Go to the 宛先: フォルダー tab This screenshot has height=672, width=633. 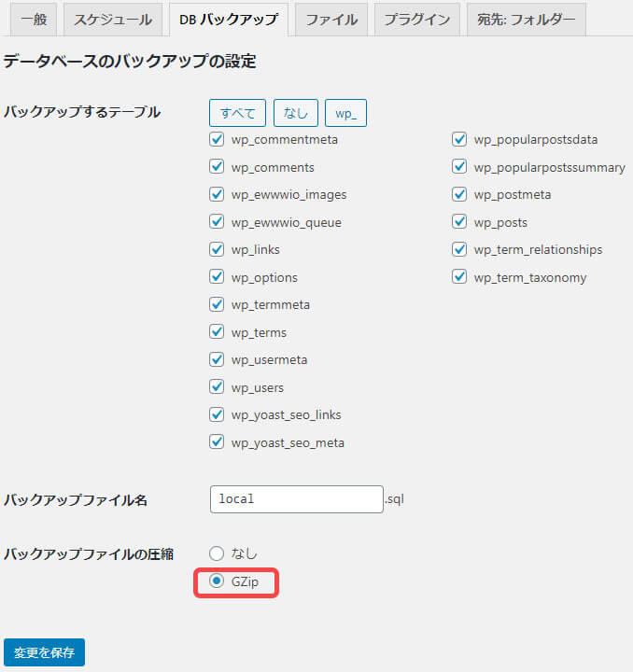pyautogui.click(x=527, y=19)
